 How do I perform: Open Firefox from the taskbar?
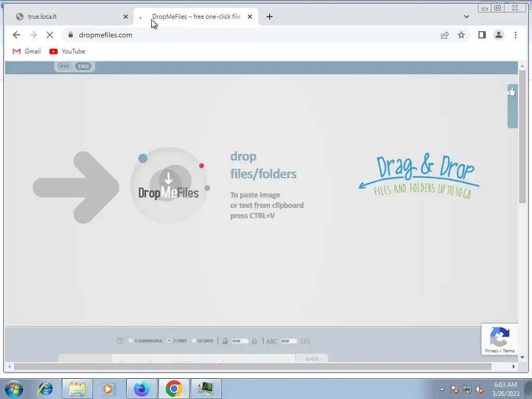[142, 389]
